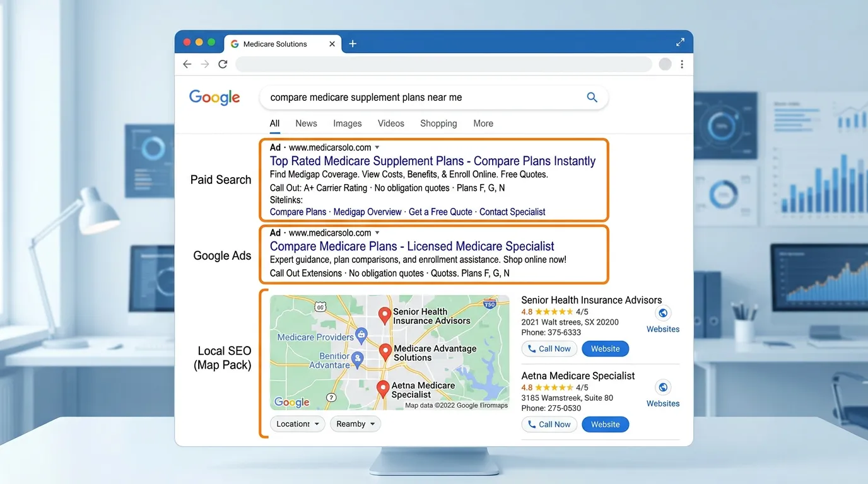This screenshot has height=484, width=868.
Task: Open Compare Medicare Plans Licensed Specialist ad headline
Action: pos(412,246)
